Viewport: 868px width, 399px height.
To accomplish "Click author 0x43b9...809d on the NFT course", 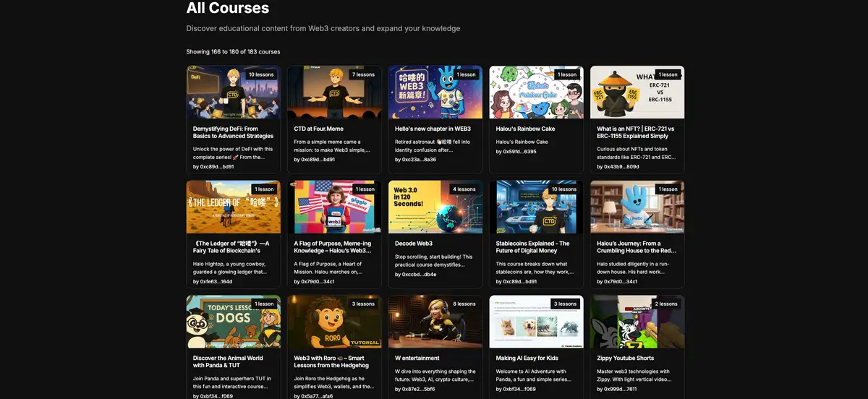I will click(x=618, y=167).
